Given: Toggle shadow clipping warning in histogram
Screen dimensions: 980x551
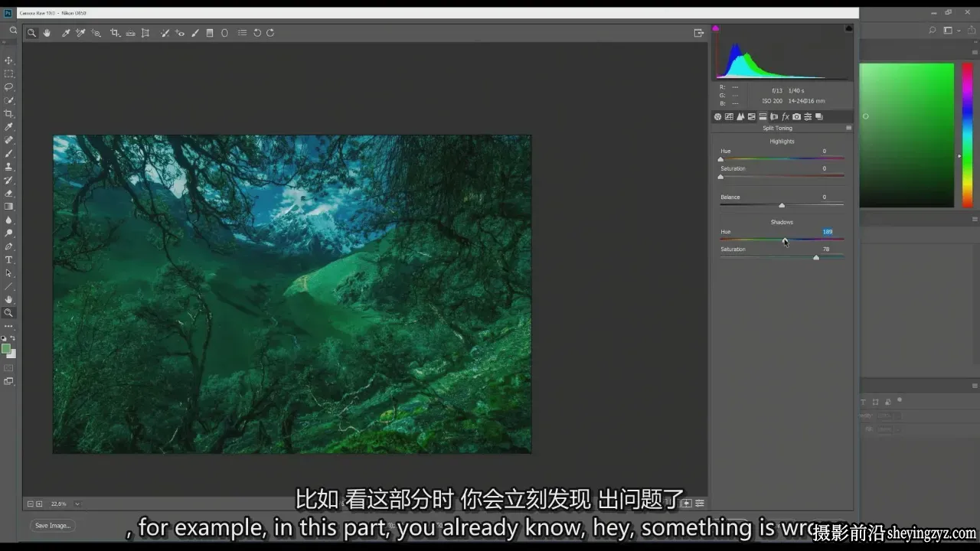Looking at the screenshot, I should coord(716,28).
